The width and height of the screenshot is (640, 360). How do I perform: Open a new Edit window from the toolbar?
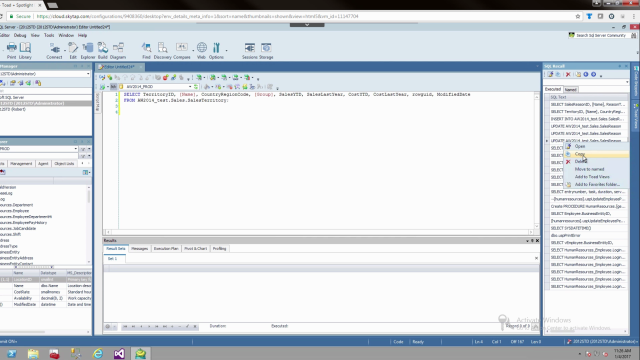click(73, 51)
